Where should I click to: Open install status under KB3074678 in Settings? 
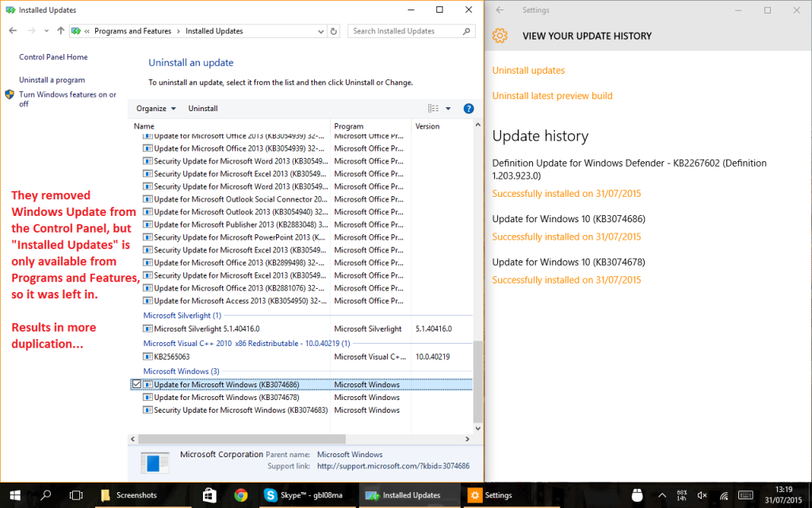[x=566, y=280]
